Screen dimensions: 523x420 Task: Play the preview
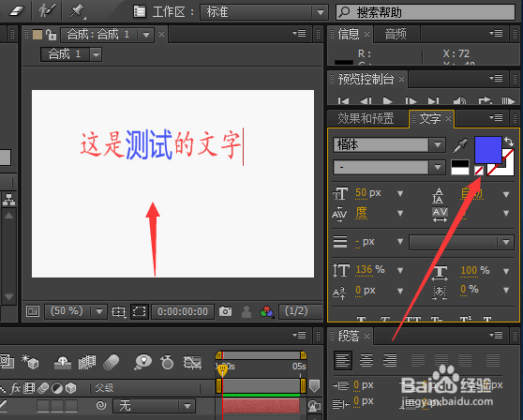[387, 100]
